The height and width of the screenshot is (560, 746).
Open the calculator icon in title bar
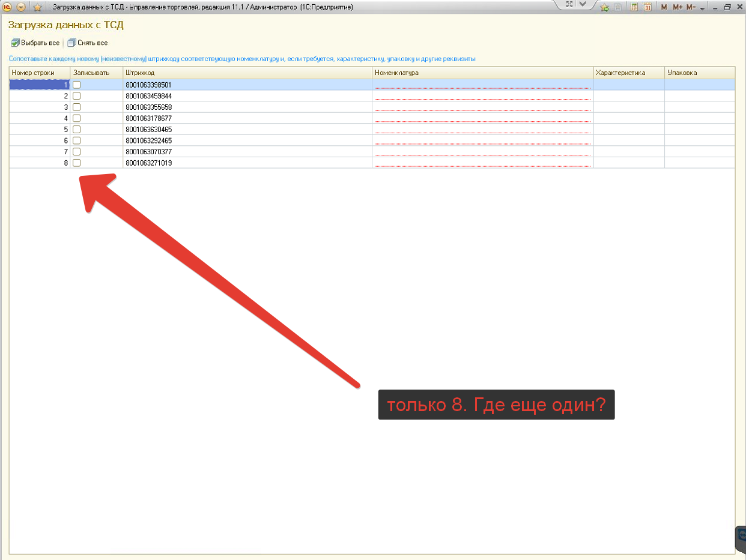click(634, 7)
